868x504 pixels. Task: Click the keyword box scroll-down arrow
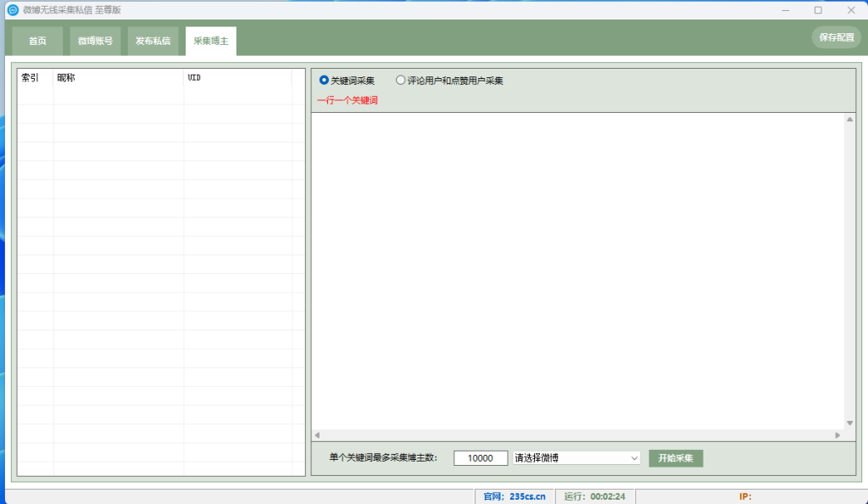(849, 423)
